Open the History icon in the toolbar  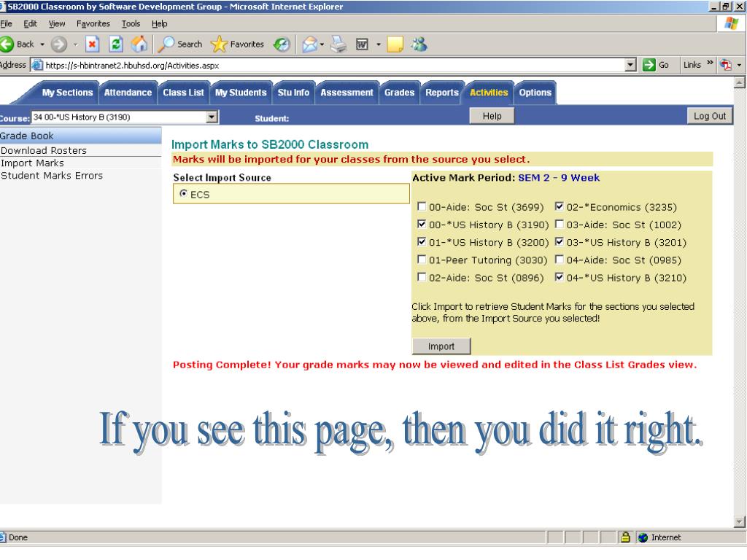pos(282,44)
